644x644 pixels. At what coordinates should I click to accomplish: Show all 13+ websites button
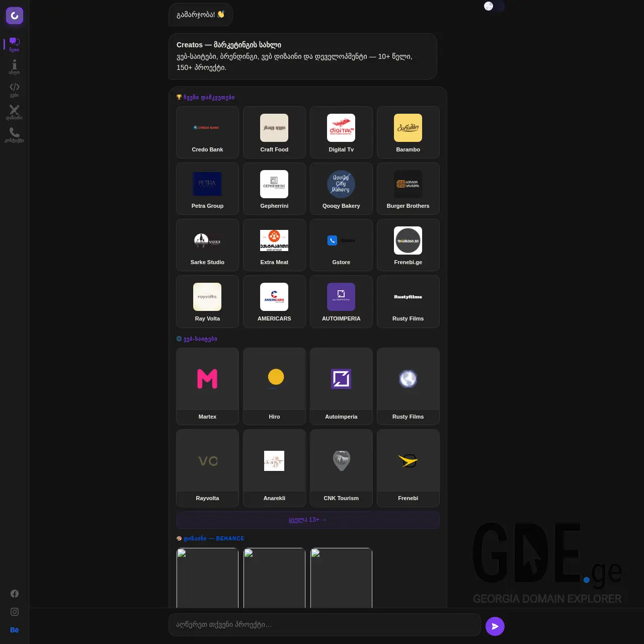[308, 520]
